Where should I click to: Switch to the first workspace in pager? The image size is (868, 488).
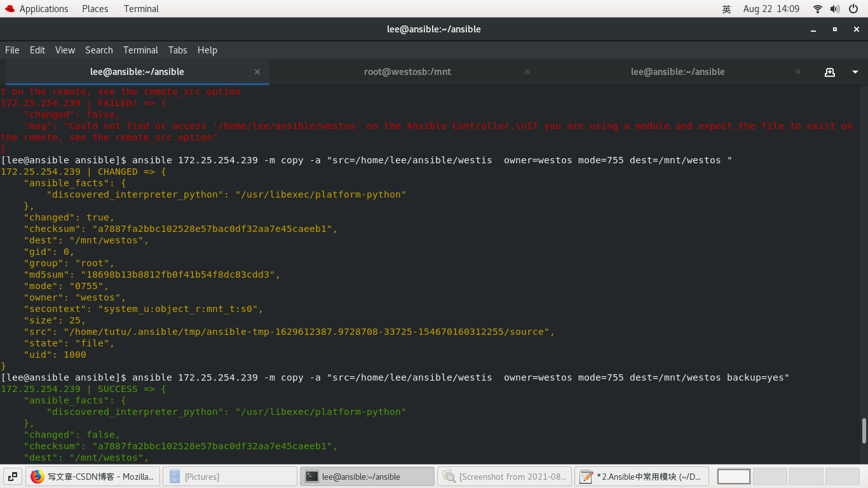click(x=734, y=476)
